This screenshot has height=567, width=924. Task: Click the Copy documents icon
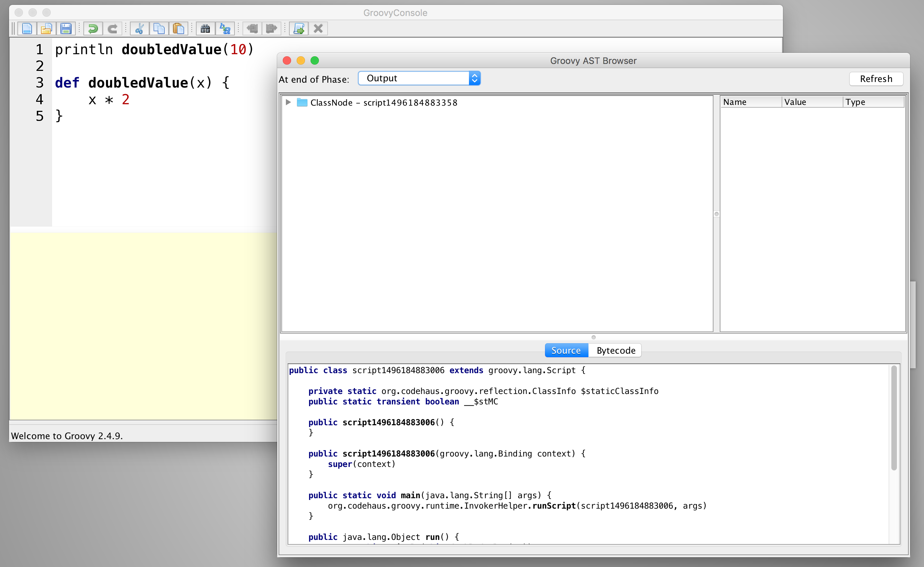point(159,28)
